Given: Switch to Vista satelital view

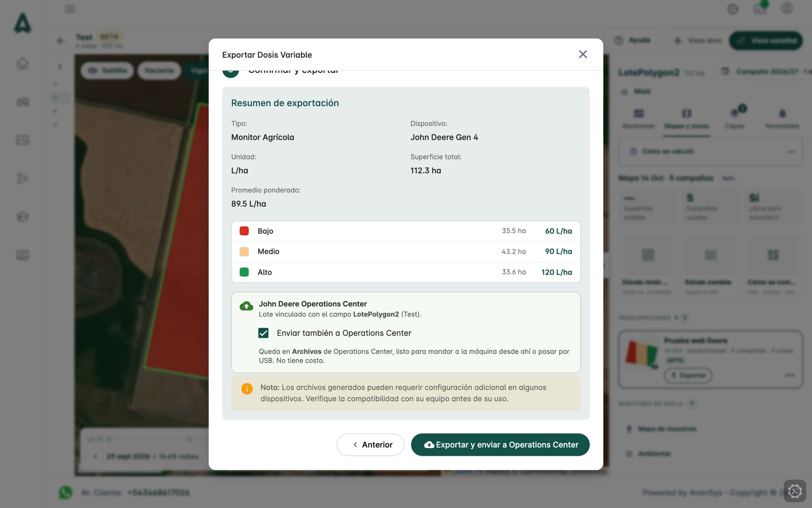Looking at the screenshot, I should click(x=766, y=41).
